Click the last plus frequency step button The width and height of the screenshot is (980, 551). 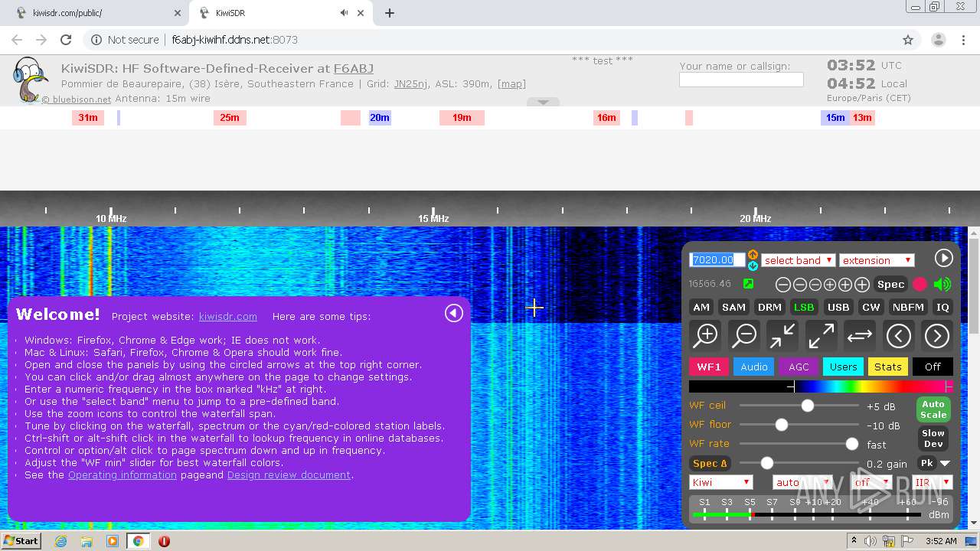point(862,285)
